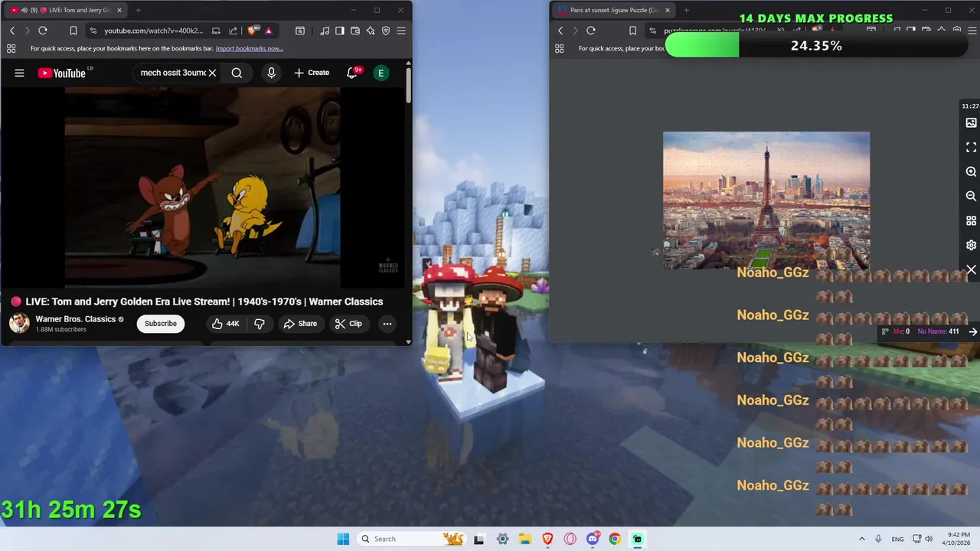Image resolution: width=980 pixels, height=551 pixels.
Task: Show hidden system tray icons
Action: click(861, 539)
